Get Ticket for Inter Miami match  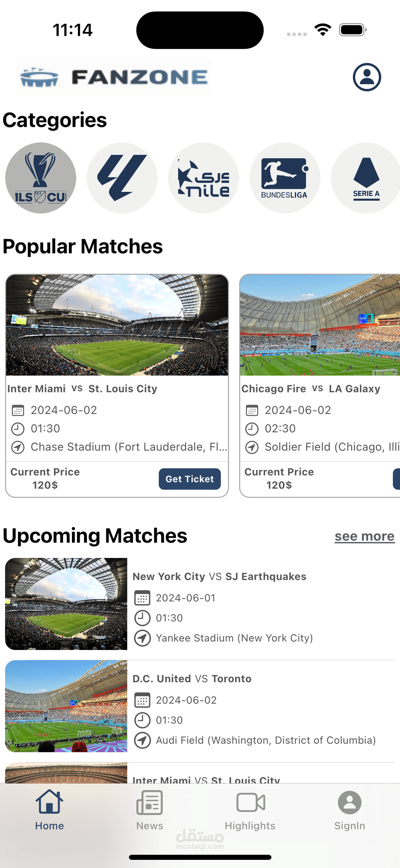(x=190, y=479)
